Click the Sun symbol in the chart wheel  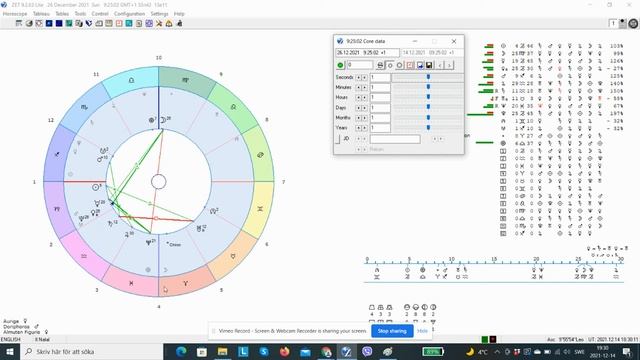click(x=96, y=187)
